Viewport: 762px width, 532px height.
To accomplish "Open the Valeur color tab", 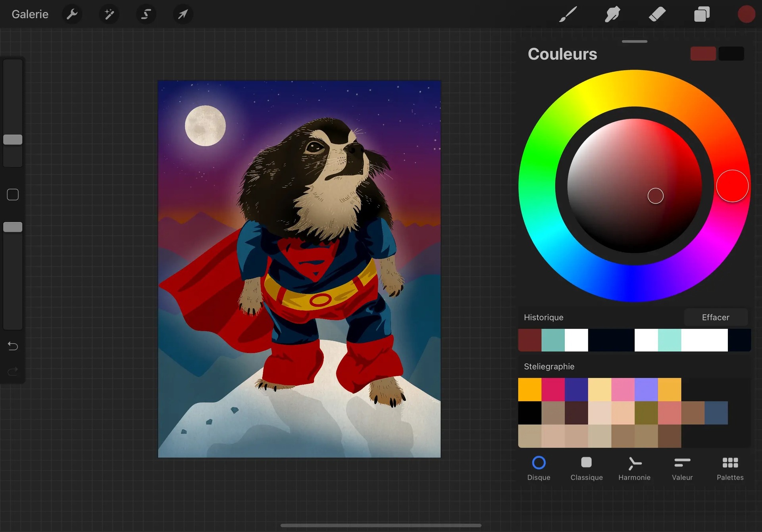I will (682, 468).
